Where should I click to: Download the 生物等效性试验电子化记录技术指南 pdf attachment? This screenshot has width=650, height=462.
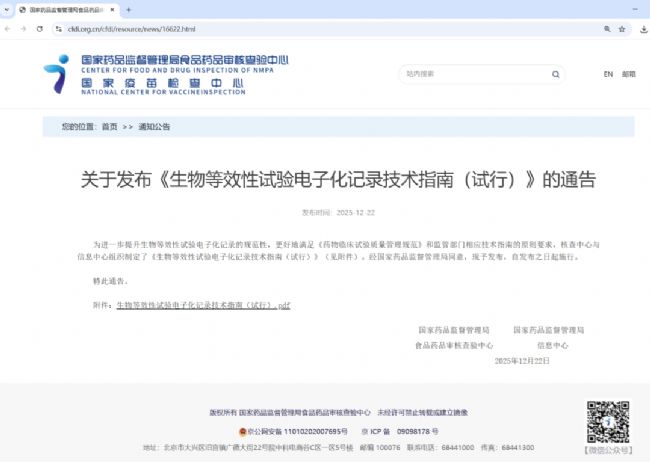[x=203, y=303]
